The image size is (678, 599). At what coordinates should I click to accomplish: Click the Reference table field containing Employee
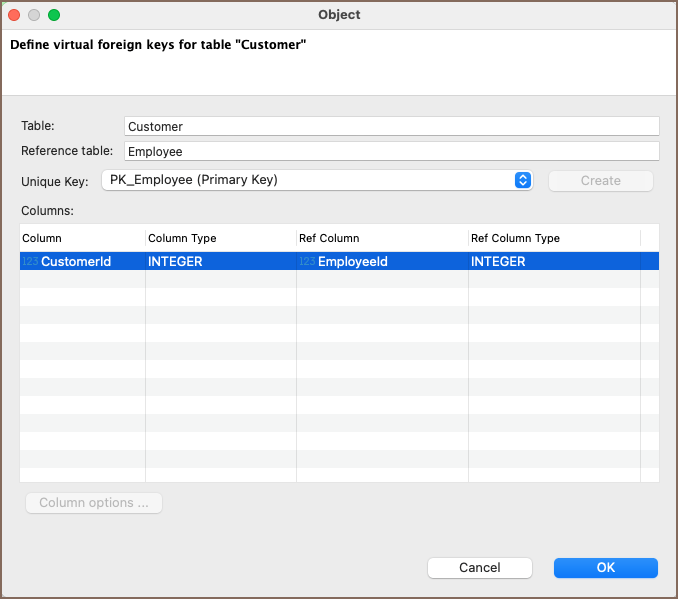(391, 151)
